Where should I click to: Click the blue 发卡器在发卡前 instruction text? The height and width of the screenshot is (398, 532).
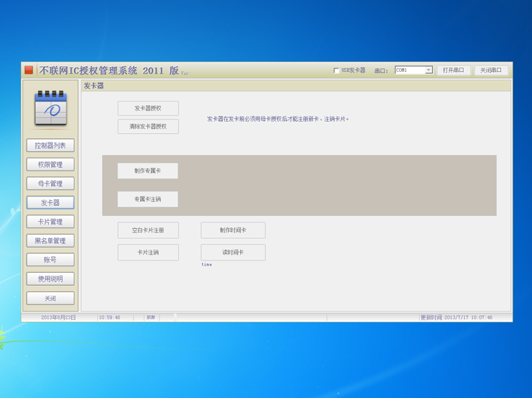tap(278, 119)
